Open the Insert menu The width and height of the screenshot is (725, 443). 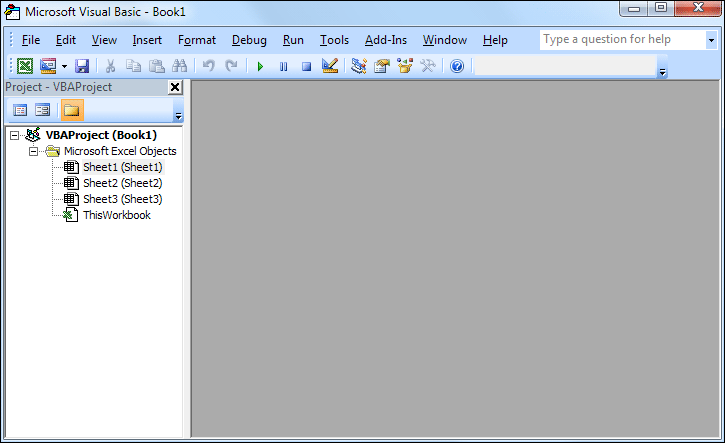coord(147,40)
